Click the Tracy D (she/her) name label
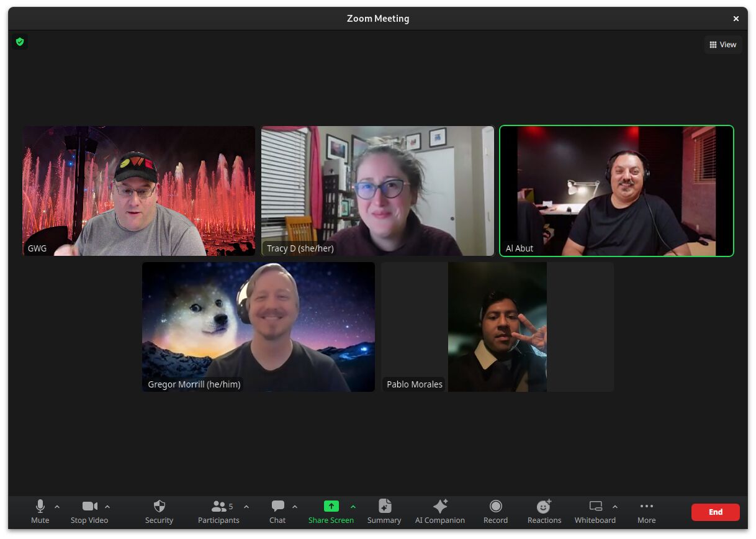Image resolution: width=756 pixels, height=539 pixels. [300, 248]
